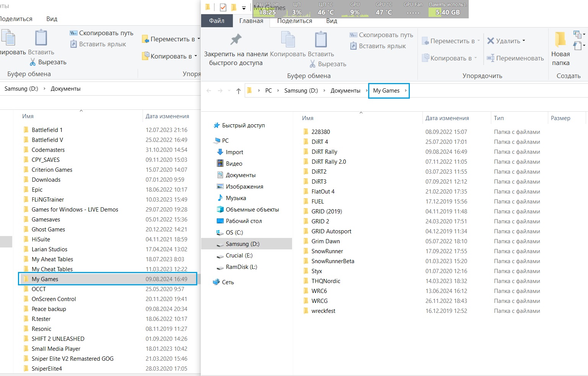Go forward with the right arrow
Viewport: 588px width, 376px height.
pos(220,91)
